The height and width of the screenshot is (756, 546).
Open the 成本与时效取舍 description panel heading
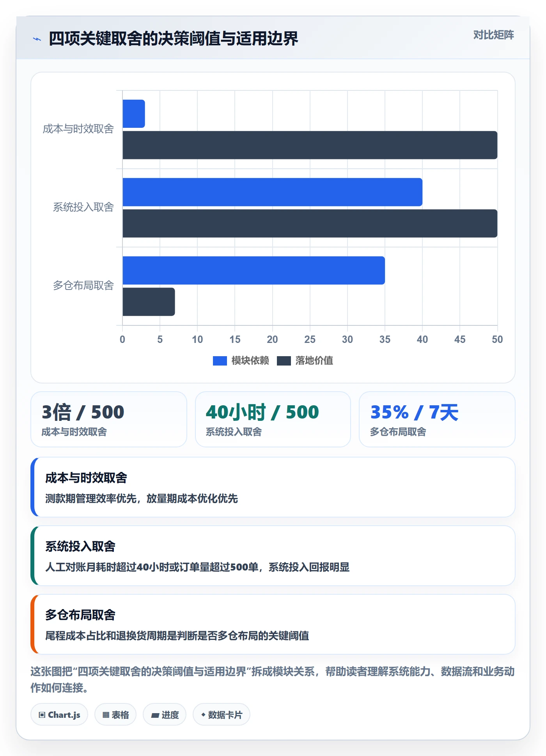[86, 478]
